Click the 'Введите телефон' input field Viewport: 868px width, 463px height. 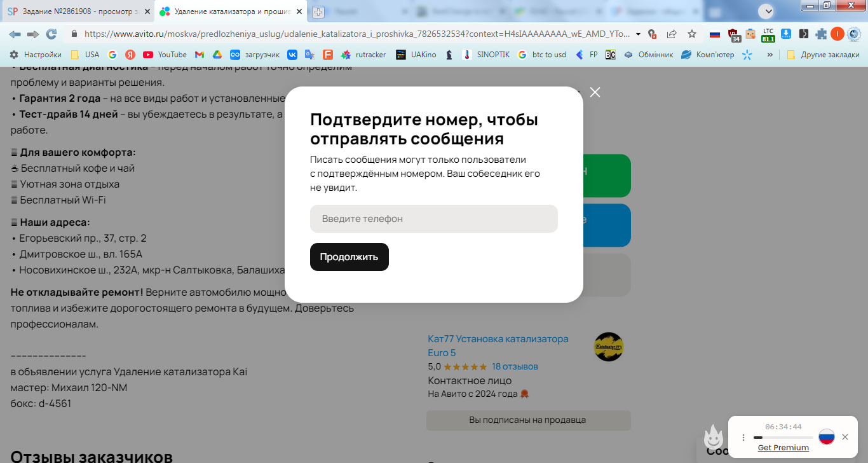434,219
